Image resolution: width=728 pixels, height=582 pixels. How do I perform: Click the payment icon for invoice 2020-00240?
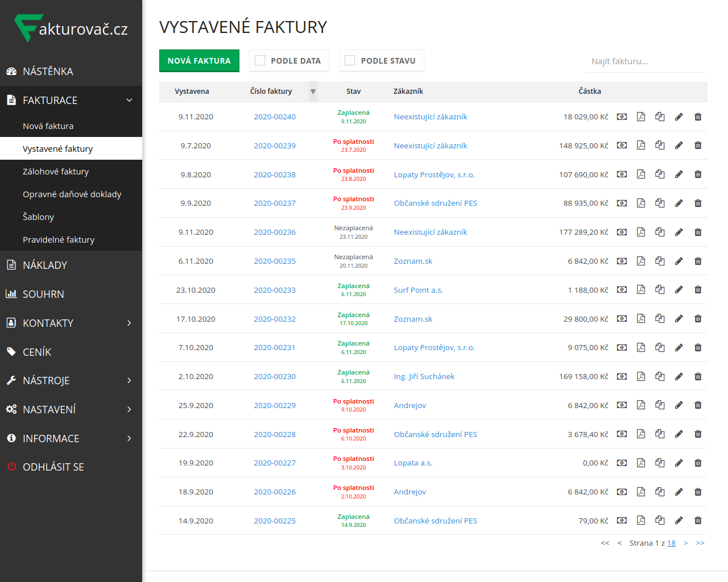coord(622,117)
